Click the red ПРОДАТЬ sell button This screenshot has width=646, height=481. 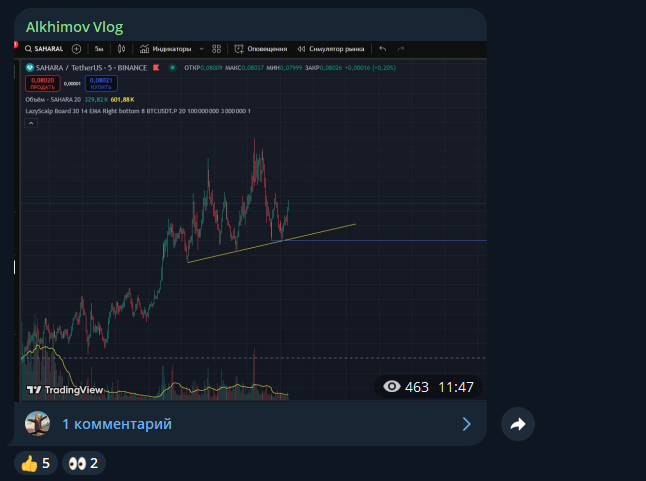point(43,84)
